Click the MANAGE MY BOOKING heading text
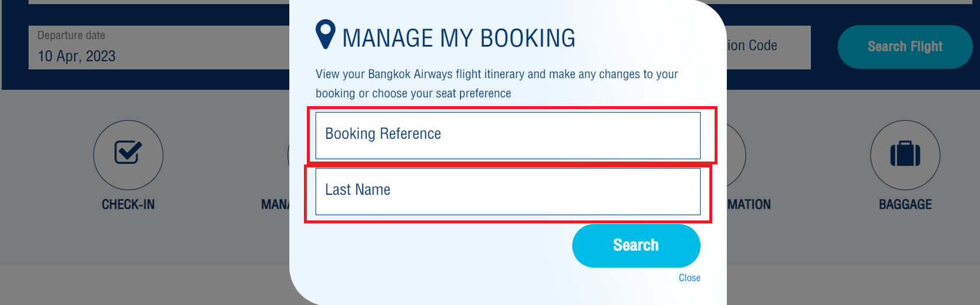 pyautogui.click(x=459, y=38)
